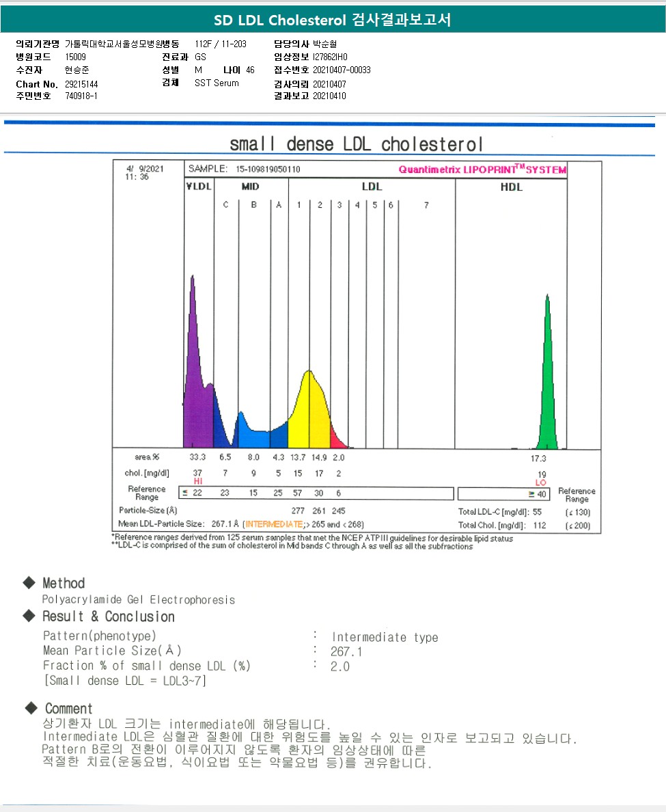Click the MID column header
The image size is (666, 812).
click(251, 187)
